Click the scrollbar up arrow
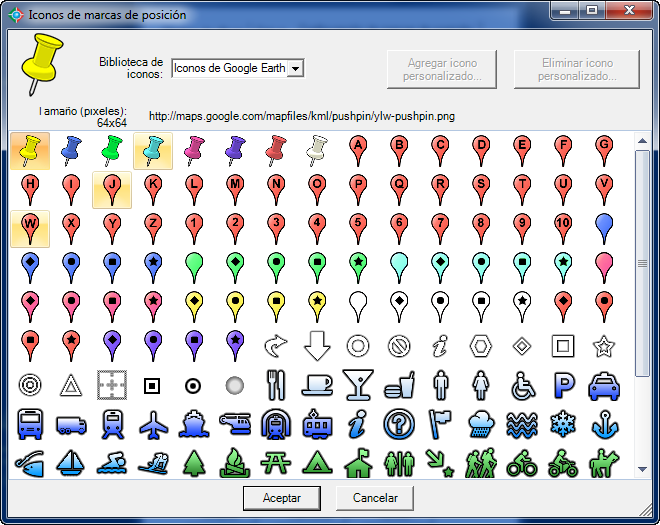The height and width of the screenshot is (525, 660). (x=642, y=141)
